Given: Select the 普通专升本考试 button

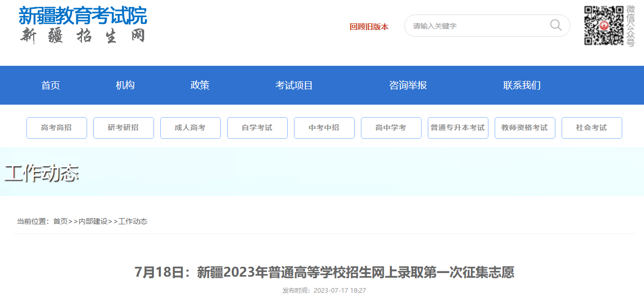Looking at the screenshot, I should pyautogui.click(x=458, y=128).
